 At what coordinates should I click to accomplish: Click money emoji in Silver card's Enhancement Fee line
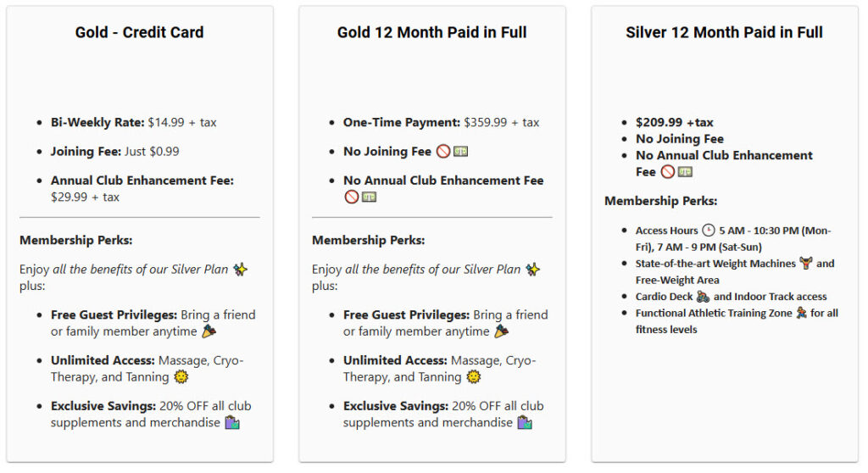tap(685, 172)
